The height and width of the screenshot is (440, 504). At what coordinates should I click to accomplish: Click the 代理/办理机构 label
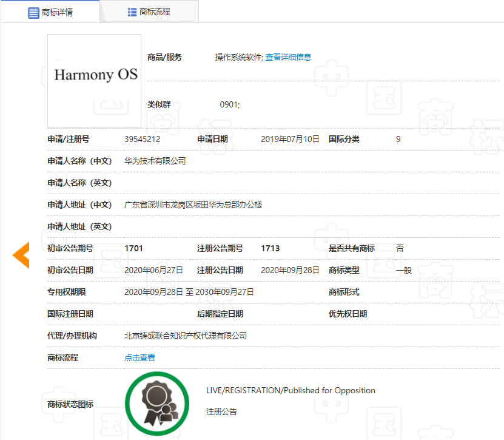(72, 336)
